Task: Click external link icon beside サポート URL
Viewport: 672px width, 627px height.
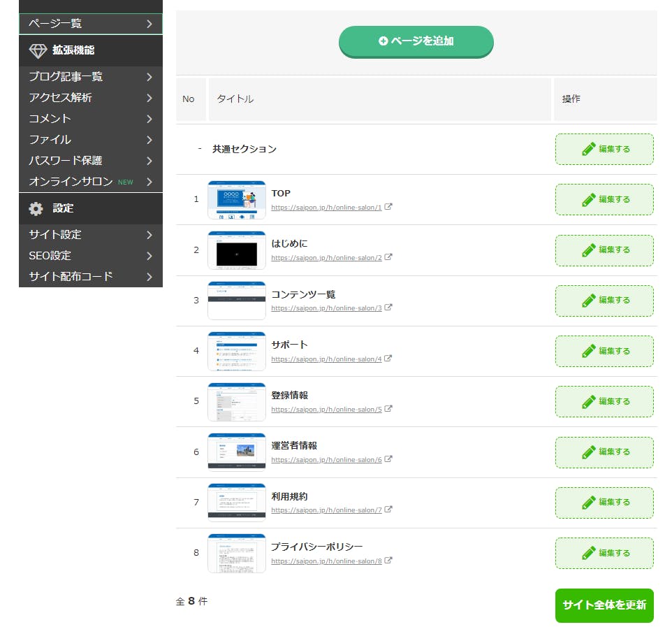Action: [x=388, y=359]
